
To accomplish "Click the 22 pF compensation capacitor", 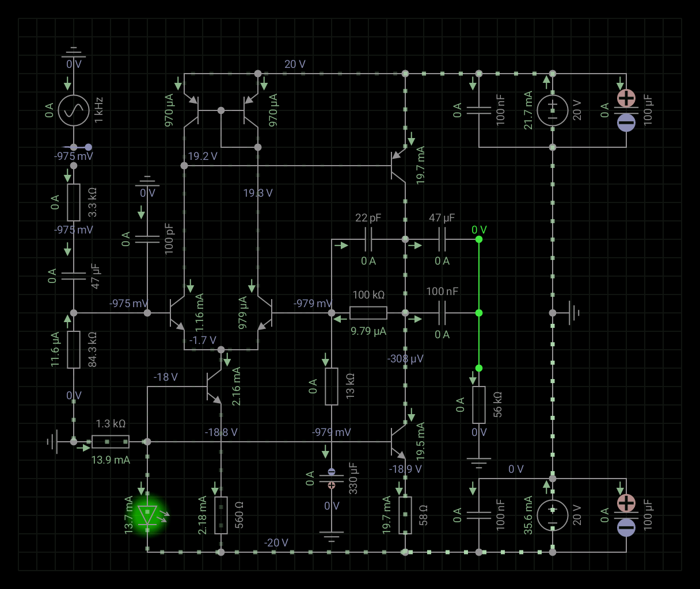I will [368, 238].
